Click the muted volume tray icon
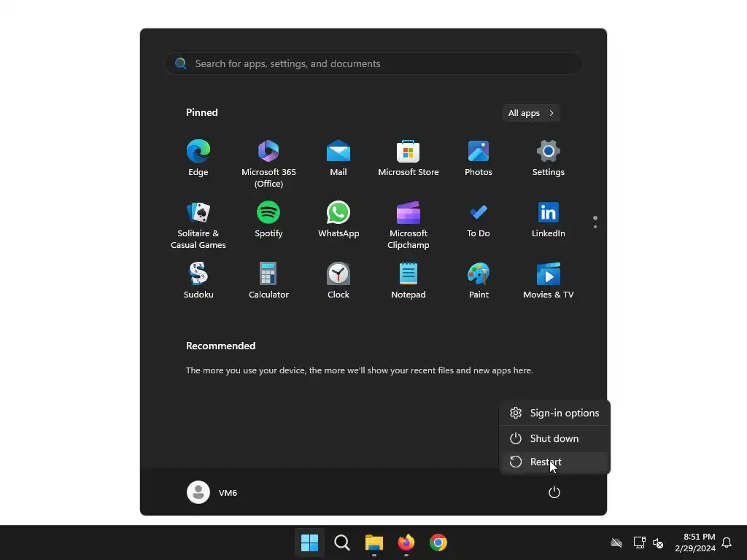Screen dimensions: 747x560 click(x=658, y=542)
